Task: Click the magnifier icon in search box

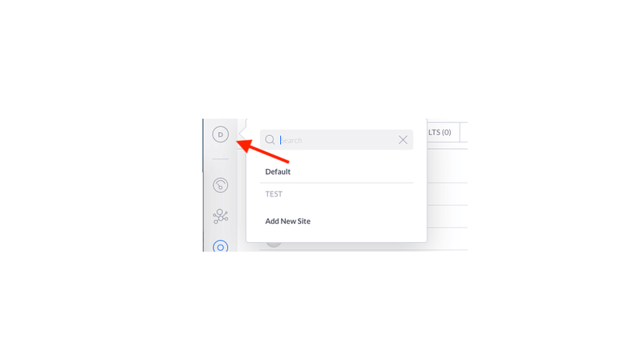Action: pyautogui.click(x=270, y=140)
